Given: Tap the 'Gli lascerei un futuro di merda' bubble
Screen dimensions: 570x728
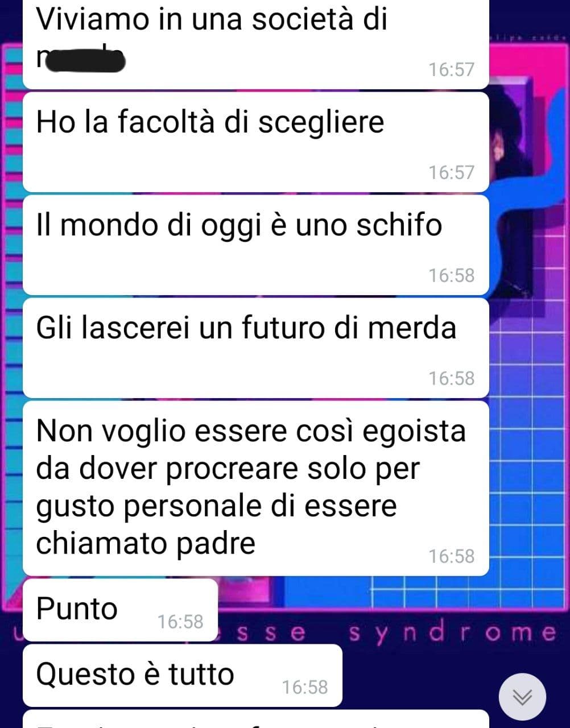Looking at the screenshot, I should point(255,348).
